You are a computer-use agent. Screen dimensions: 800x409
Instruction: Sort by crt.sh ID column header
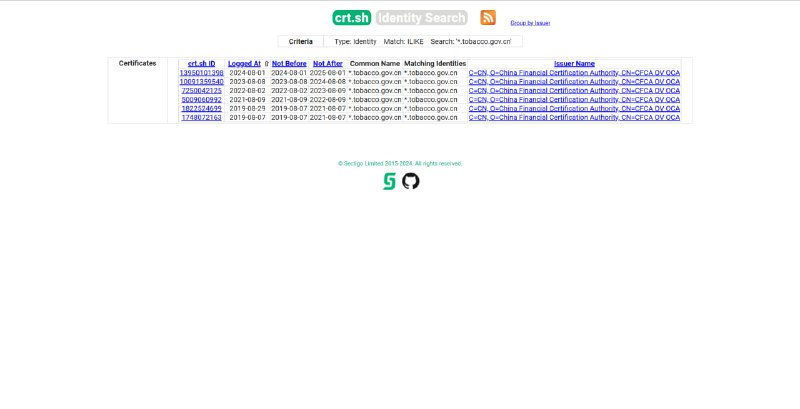click(201, 63)
